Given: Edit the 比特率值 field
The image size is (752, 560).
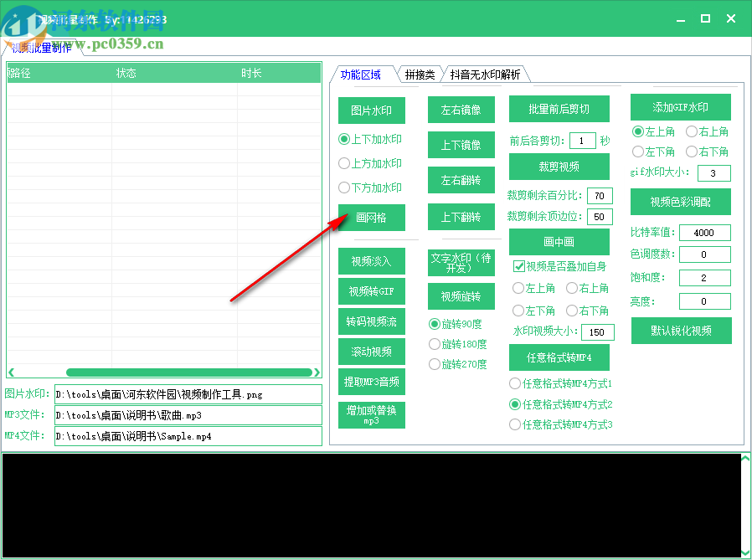Looking at the screenshot, I should [704, 233].
